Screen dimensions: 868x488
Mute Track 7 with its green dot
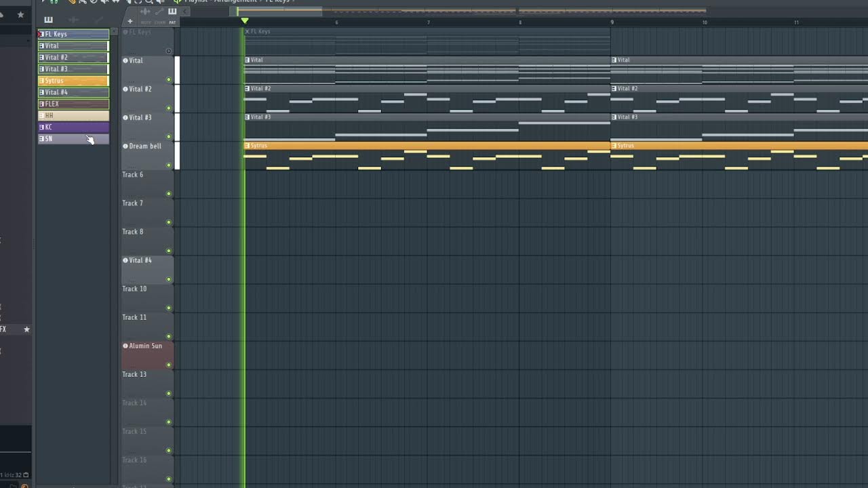click(169, 222)
